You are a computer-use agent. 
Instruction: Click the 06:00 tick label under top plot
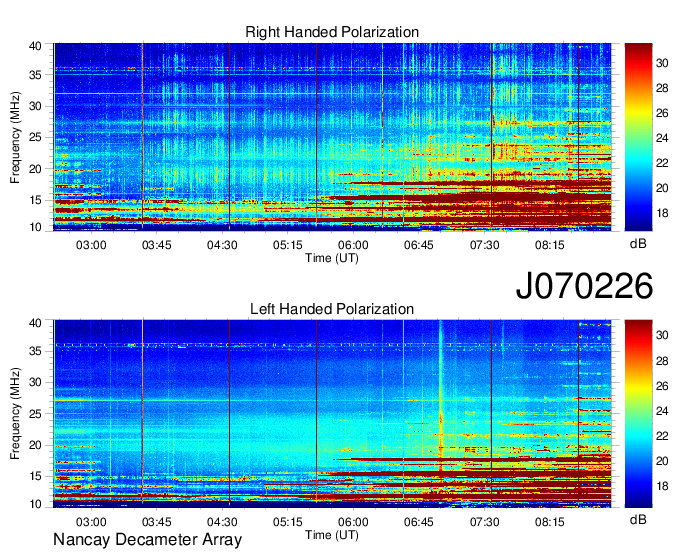click(353, 245)
